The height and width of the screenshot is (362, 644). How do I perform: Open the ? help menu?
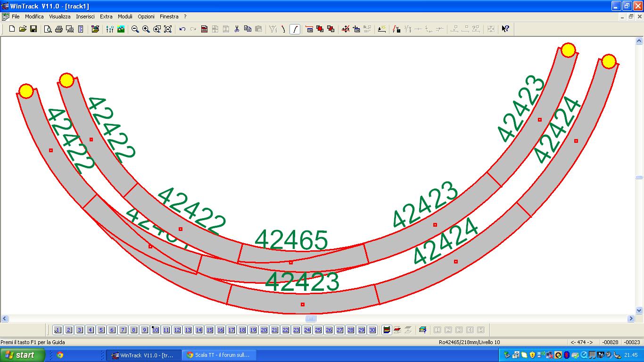pyautogui.click(x=185, y=16)
